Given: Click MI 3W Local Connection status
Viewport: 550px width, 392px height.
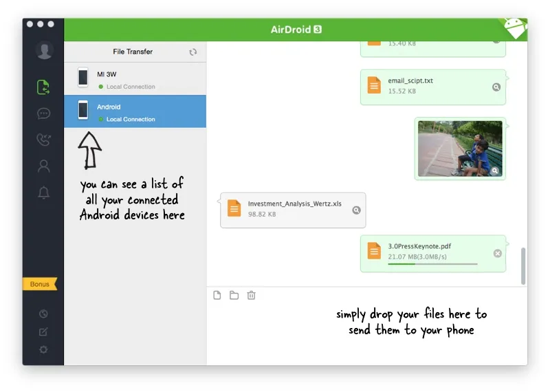Looking at the screenshot, I should coord(126,87).
